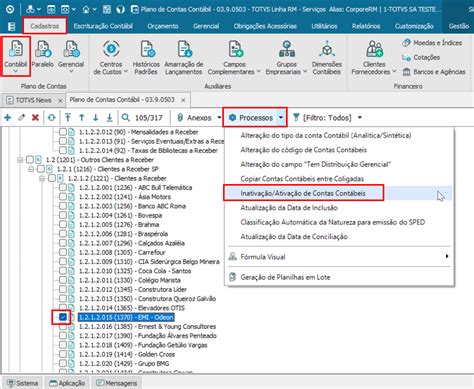This screenshot has width=474, height=389.
Task: Choose Alteração do código de Contas Contábeis
Action: [x=304, y=150]
